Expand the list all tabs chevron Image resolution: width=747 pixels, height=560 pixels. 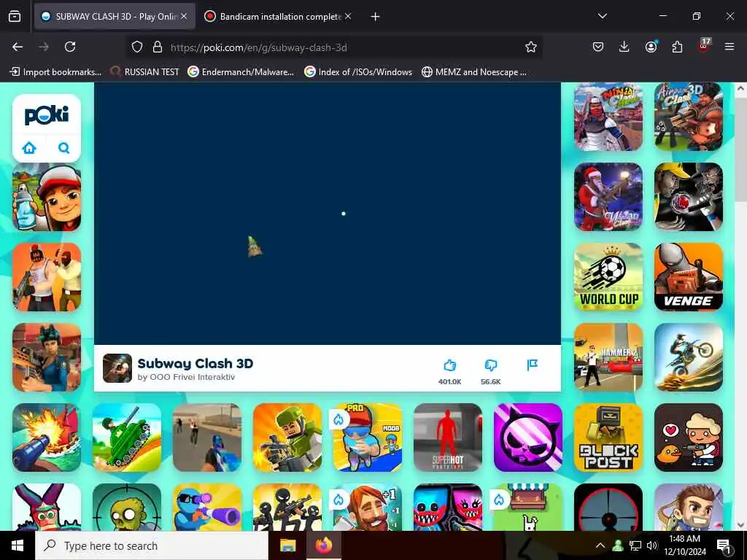pos(602,16)
